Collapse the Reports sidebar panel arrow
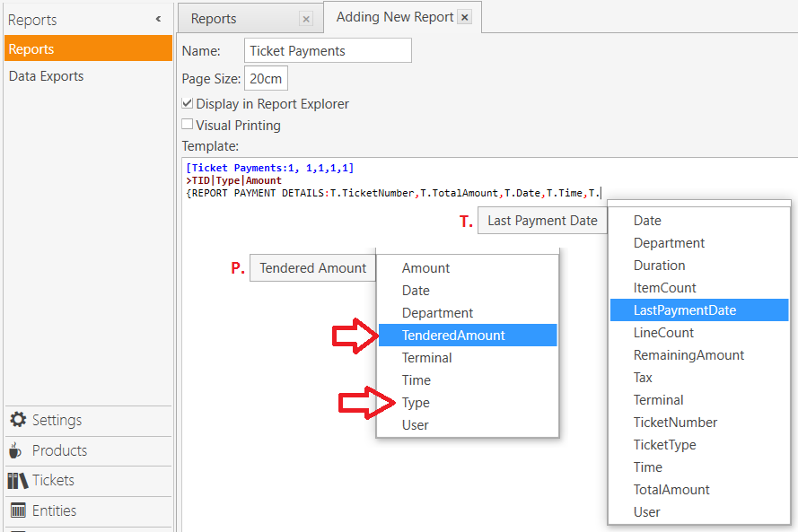Viewport: 798px width, 532px height. [x=158, y=19]
